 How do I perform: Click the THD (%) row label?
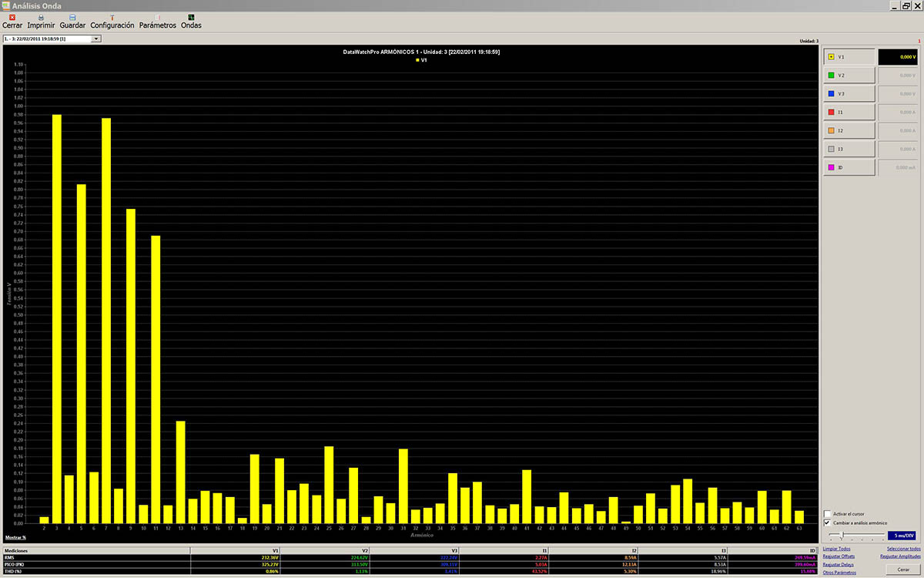tap(13, 572)
